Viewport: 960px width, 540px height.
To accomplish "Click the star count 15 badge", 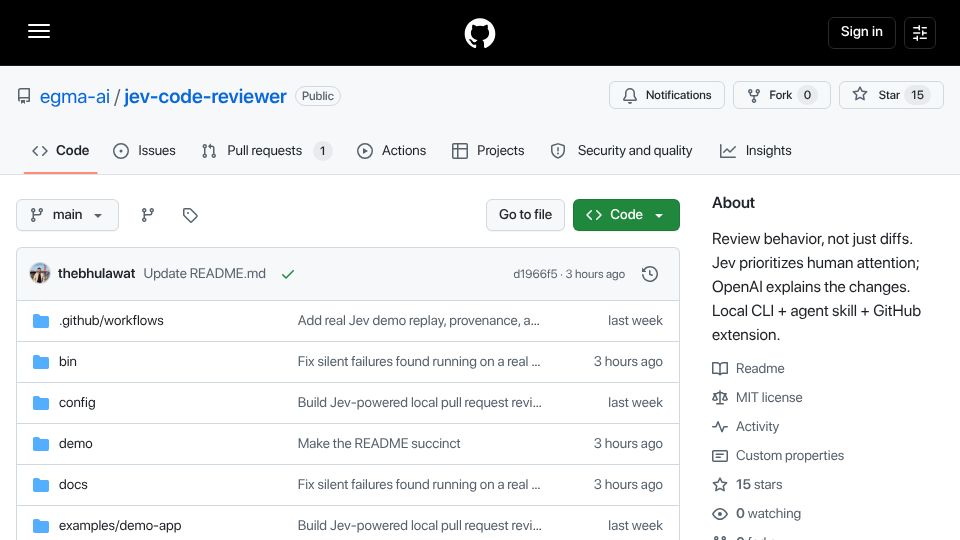I will [x=917, y=95].
